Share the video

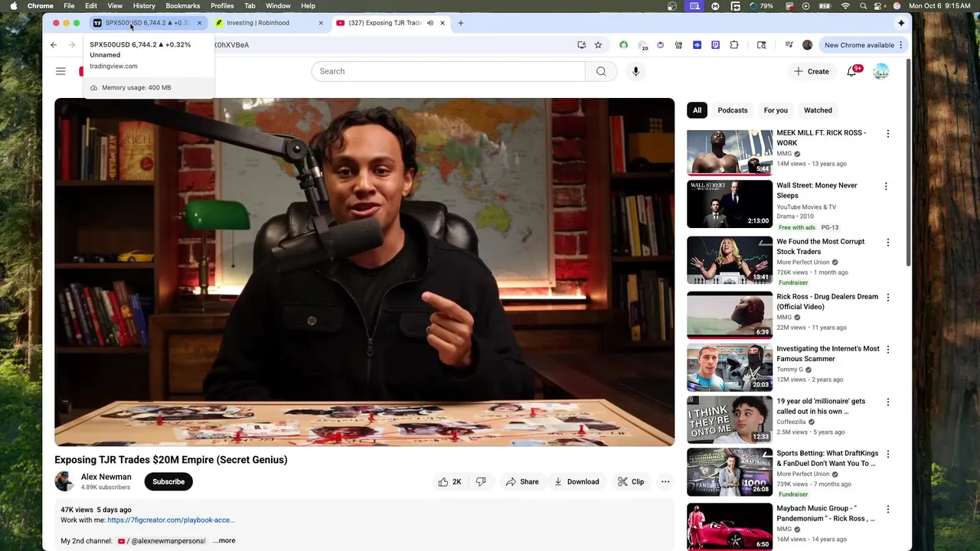tap(522, 481)
